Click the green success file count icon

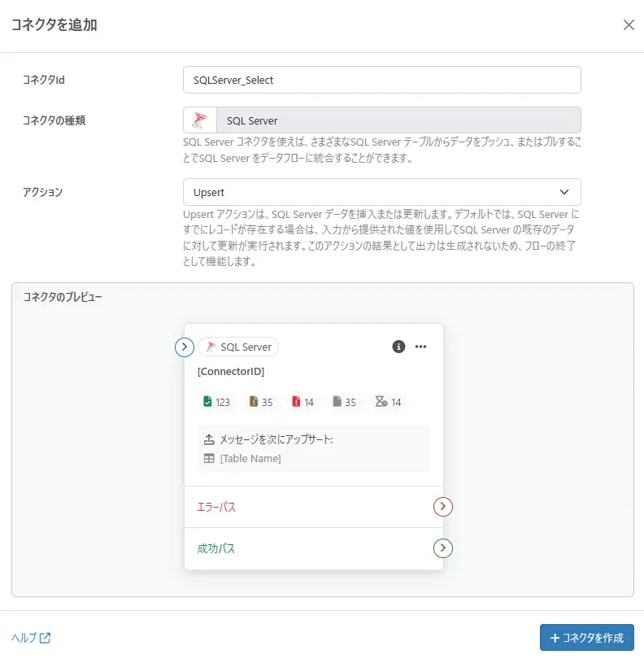click(x=207, y=402)
